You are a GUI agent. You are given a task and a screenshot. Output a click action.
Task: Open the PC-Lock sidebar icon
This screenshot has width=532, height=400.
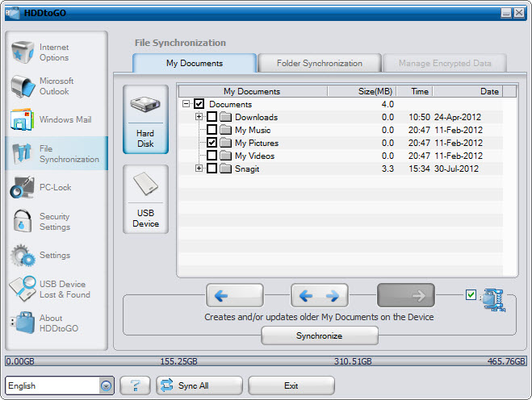point(22,187)
